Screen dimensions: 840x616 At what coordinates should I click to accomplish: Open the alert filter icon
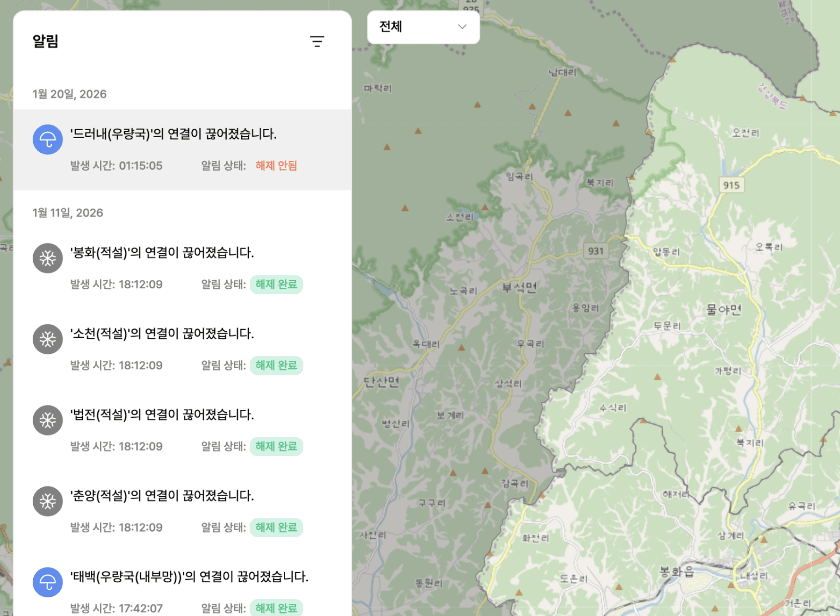[317, 42]
